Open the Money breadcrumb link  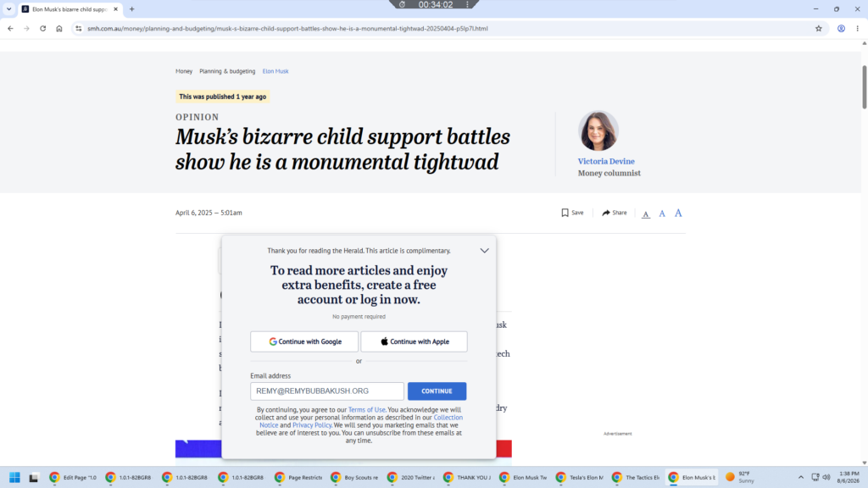point(184,71)
